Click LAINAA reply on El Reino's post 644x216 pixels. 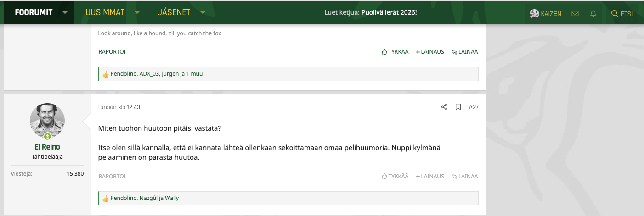click(x=464, y=177)
